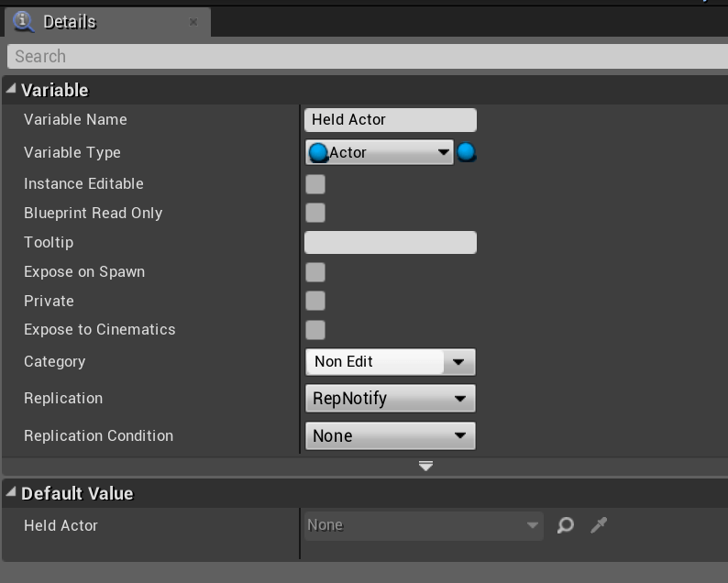
Task: Enable Expose to Cinematics checkbox
Action: click(x=315, y=330)
